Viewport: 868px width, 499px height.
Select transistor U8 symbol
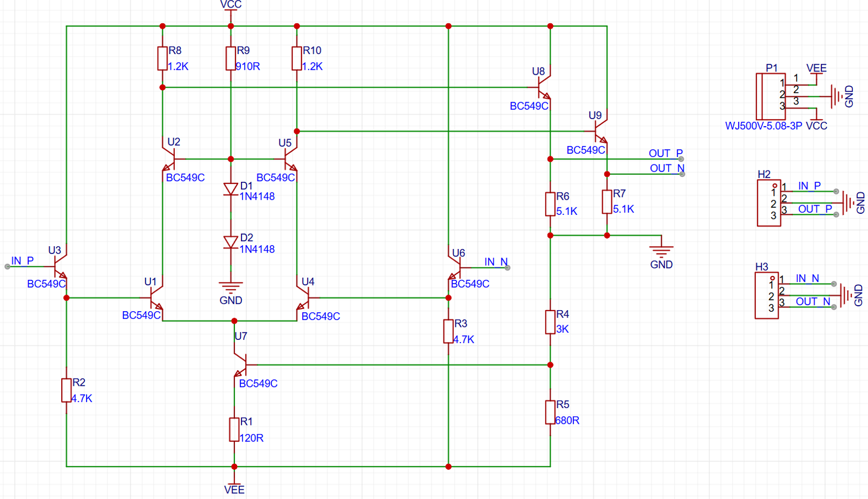point(544,87)
